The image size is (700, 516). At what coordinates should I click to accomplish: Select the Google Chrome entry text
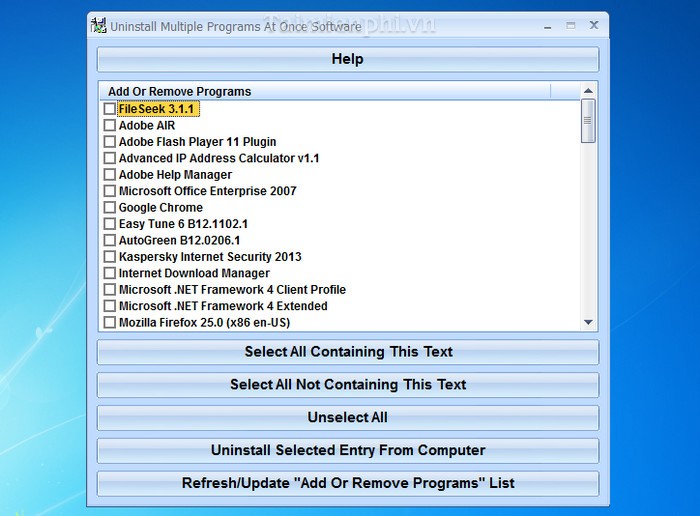[x=161, y=208]
